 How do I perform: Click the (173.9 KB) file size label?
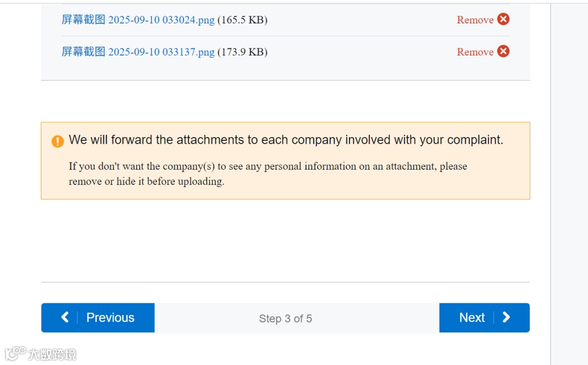coord(242,52)
